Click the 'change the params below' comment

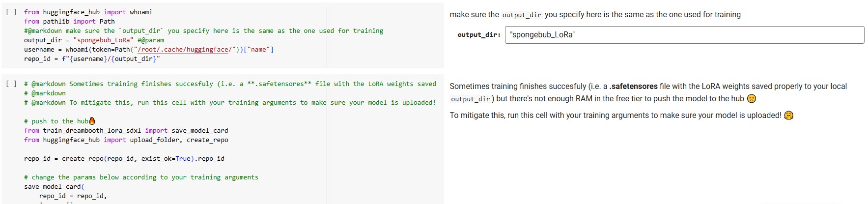coord(141,177)
